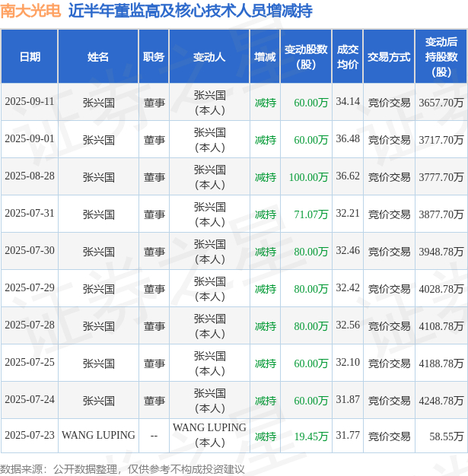Click 张兴国 name in the 2025-09-11 row

99,103
